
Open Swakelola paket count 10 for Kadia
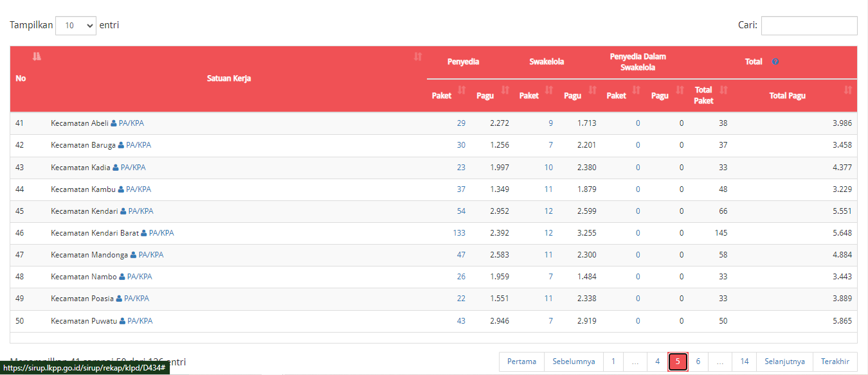click(548, 168)
